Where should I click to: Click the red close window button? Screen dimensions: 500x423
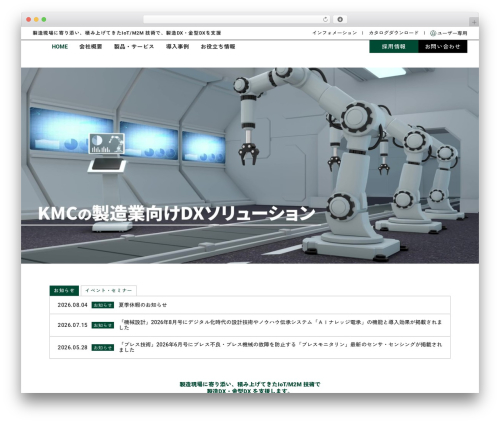29,19
